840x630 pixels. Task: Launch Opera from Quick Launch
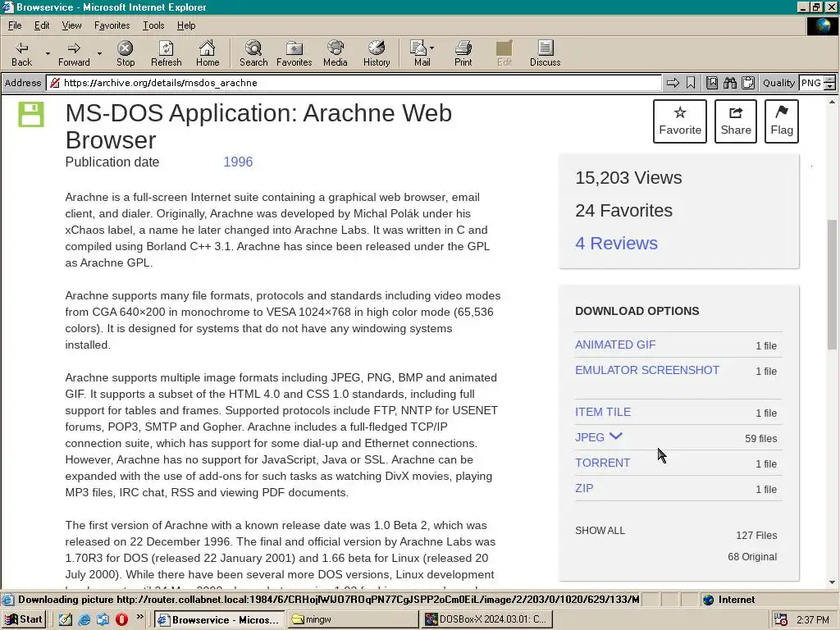point(121,619)
